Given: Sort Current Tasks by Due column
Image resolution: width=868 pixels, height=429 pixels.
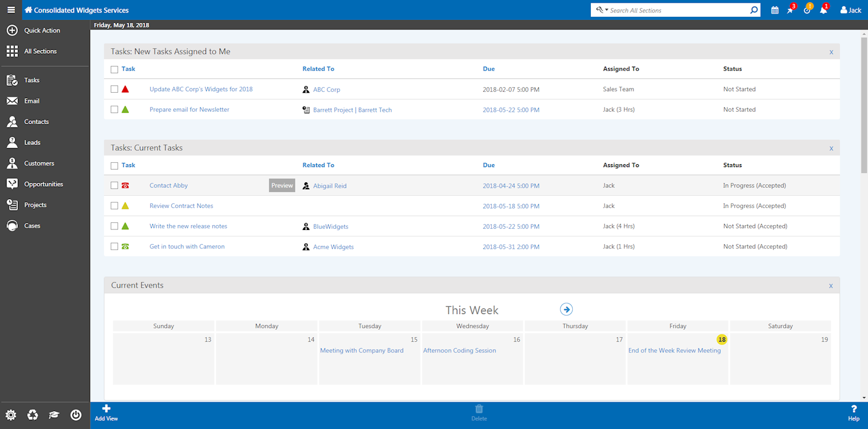Looking at the screenshot, I should [489, 165].
